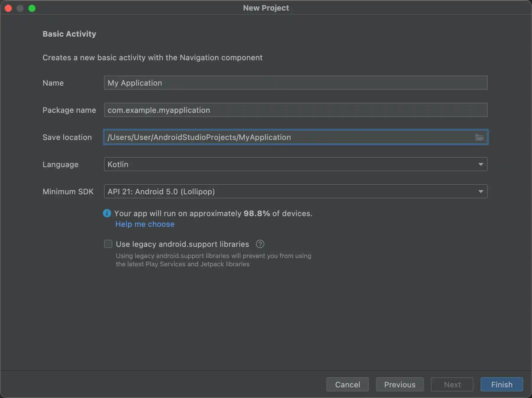Viewport: 532px width, 398px height.
Task: Open folder browser for save location
Action: click(480, 137)
